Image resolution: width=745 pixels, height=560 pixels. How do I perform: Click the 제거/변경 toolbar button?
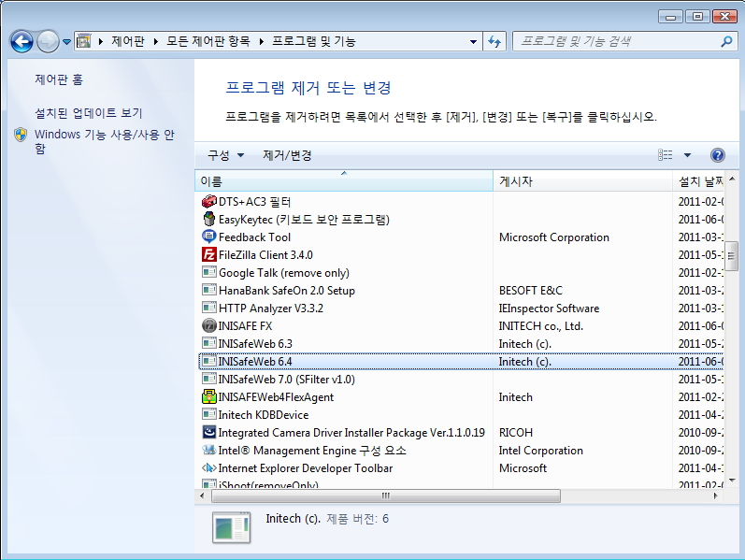[x=288, y=155]
